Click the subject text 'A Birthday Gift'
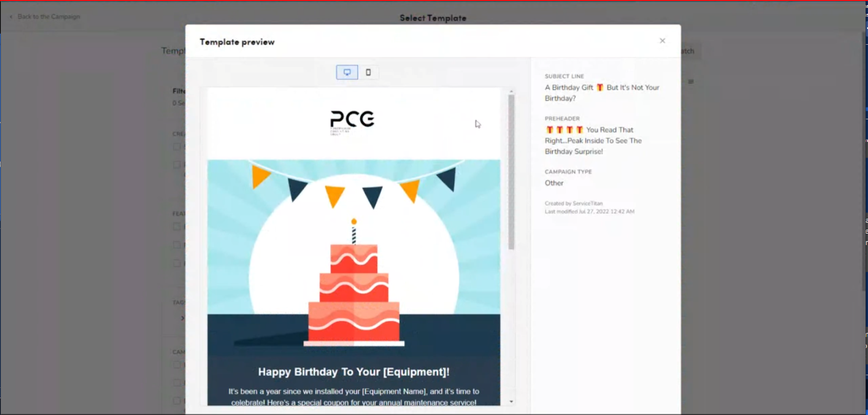 pos(569,87)
